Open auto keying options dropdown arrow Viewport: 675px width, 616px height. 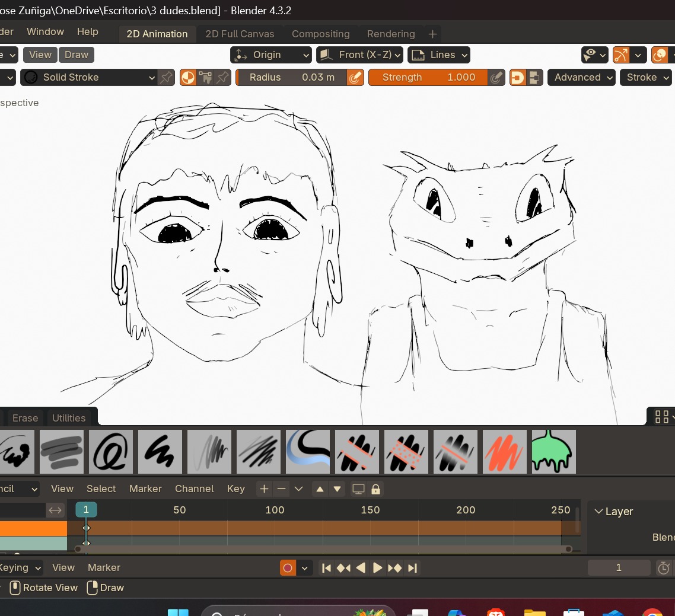click(x=304, y=568)
